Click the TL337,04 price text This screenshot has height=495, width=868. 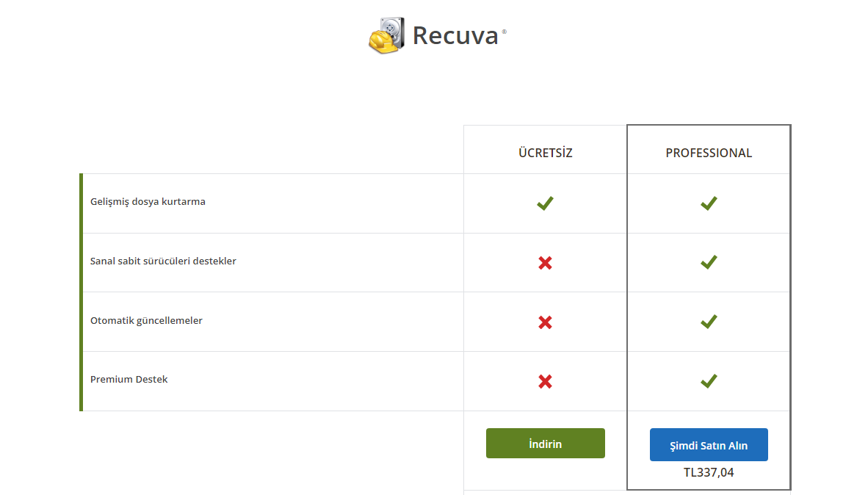pyautogui.click(x=709, y=472)
